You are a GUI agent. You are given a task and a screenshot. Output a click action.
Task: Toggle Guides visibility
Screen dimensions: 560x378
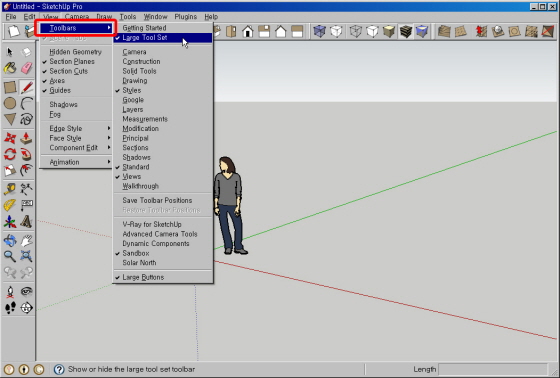[76, 90]
